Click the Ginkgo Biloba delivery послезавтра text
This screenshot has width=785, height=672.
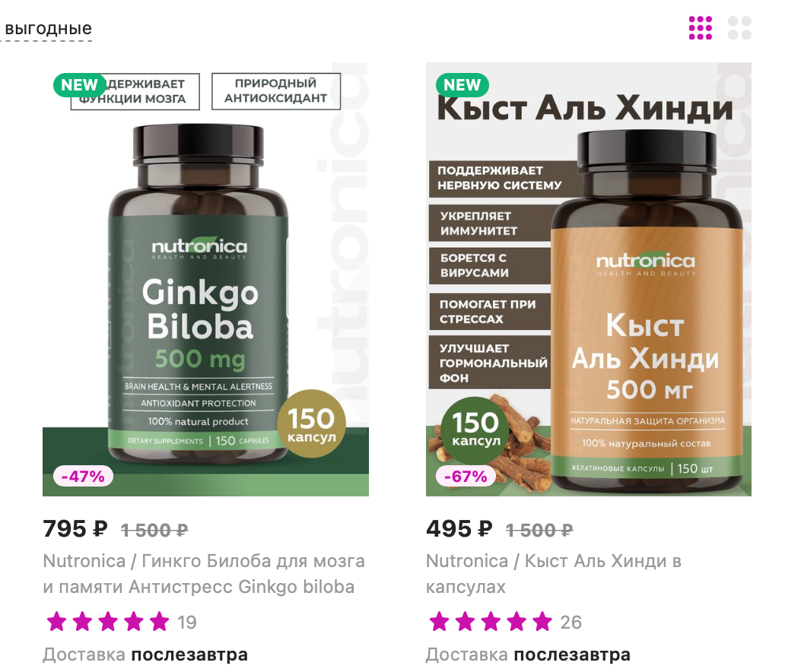[189, 655]
